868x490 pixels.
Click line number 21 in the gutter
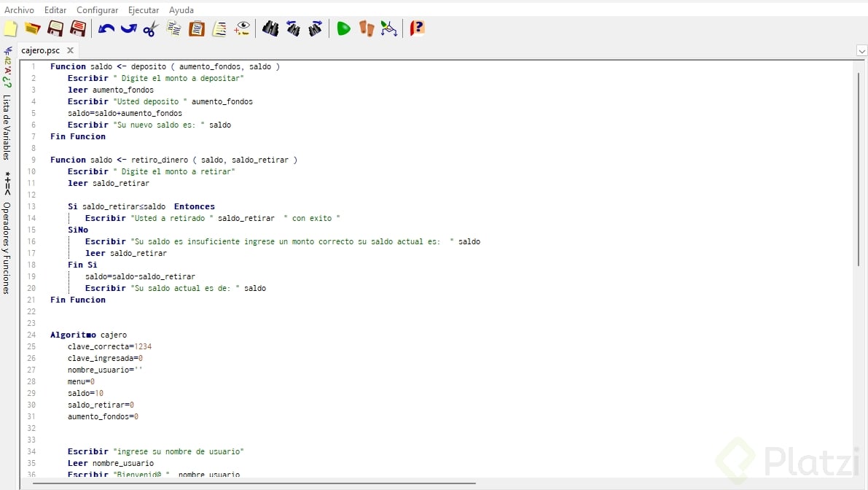(x=31, y=300)
